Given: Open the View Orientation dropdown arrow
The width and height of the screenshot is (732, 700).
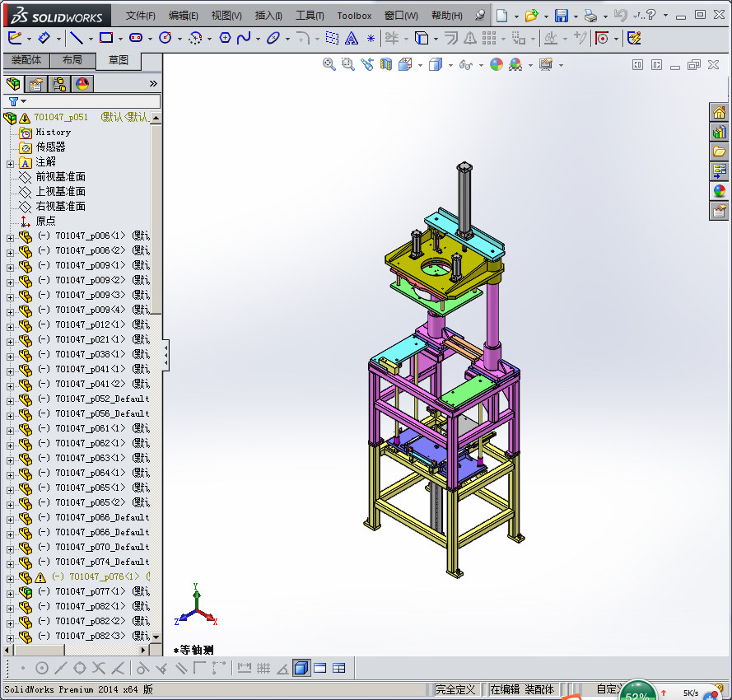Looking at the screenshot, I should [x=420, y=65].
